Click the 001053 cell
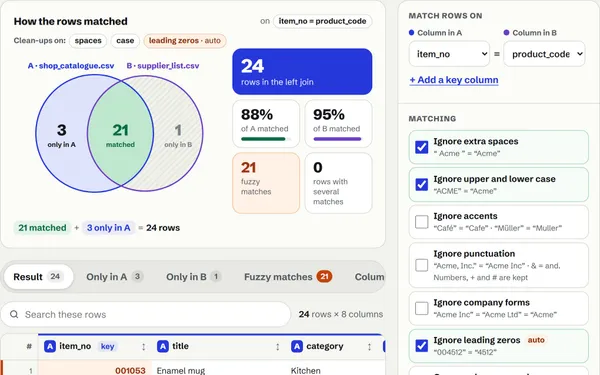 [x=95, y=370]
